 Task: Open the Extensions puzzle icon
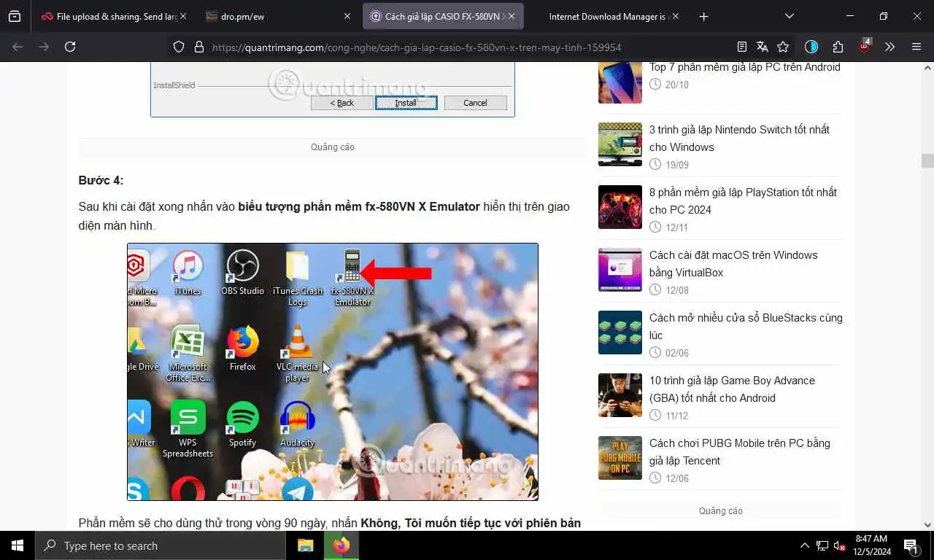[x=838, y=47]
